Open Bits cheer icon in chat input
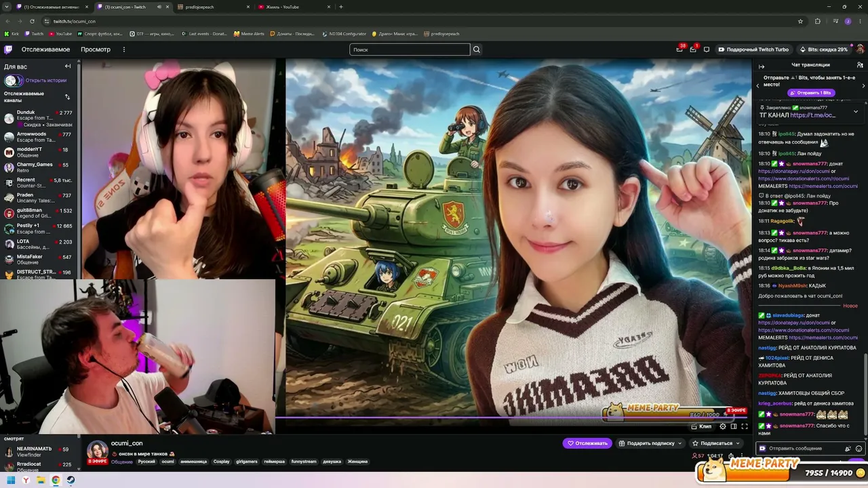 click(848, 449)
